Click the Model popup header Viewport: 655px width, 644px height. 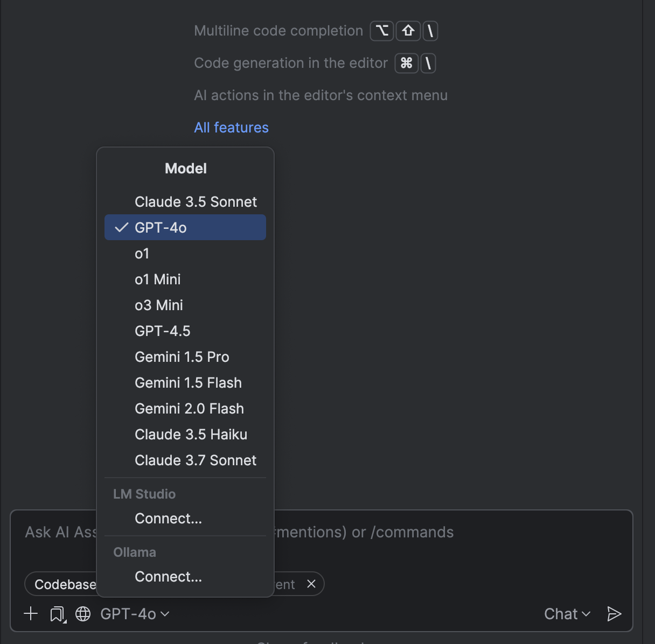point(185,168)
